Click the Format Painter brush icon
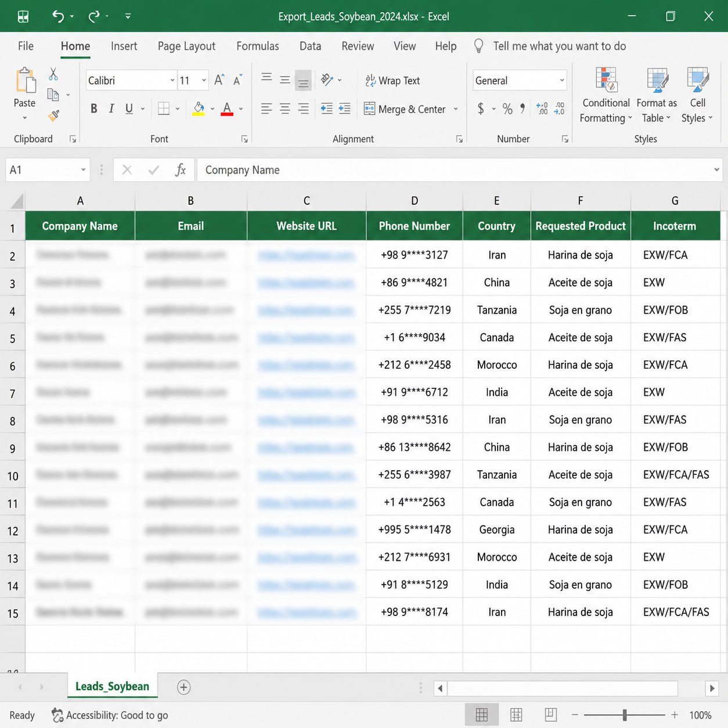The width and height of the screenshot is (728, 728). pyautogui.click(x=53, y=116)
